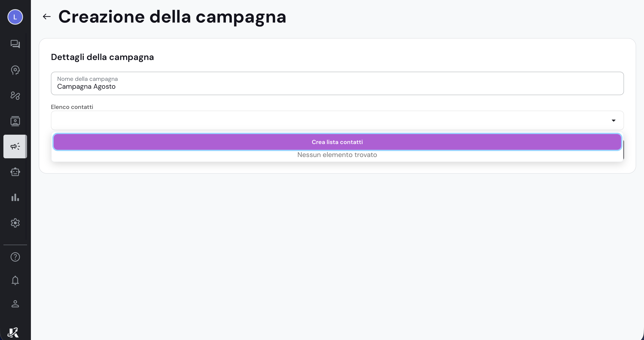Viewport: 644px width, 340px height.
Task: Show notifications with the bell icon
Action: (x=15, y=280)
